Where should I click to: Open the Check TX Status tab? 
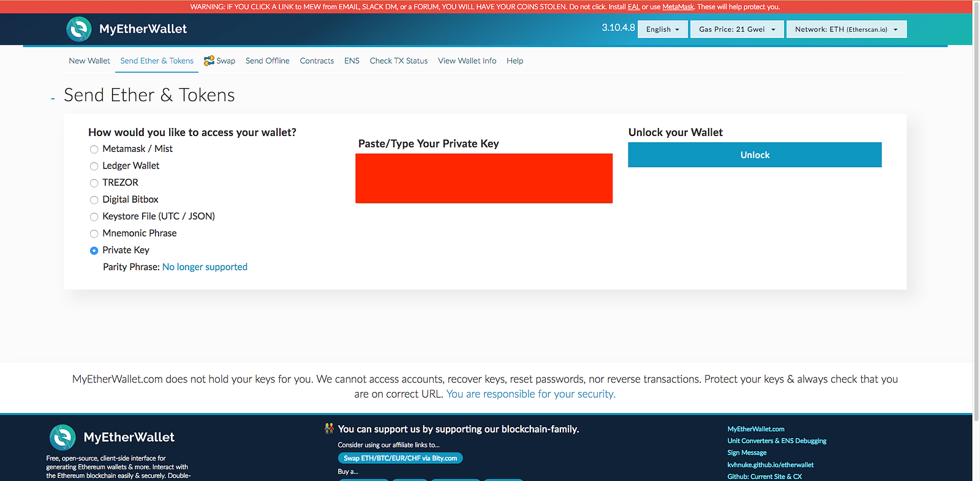pyautogui.click(x=399, y=61)
